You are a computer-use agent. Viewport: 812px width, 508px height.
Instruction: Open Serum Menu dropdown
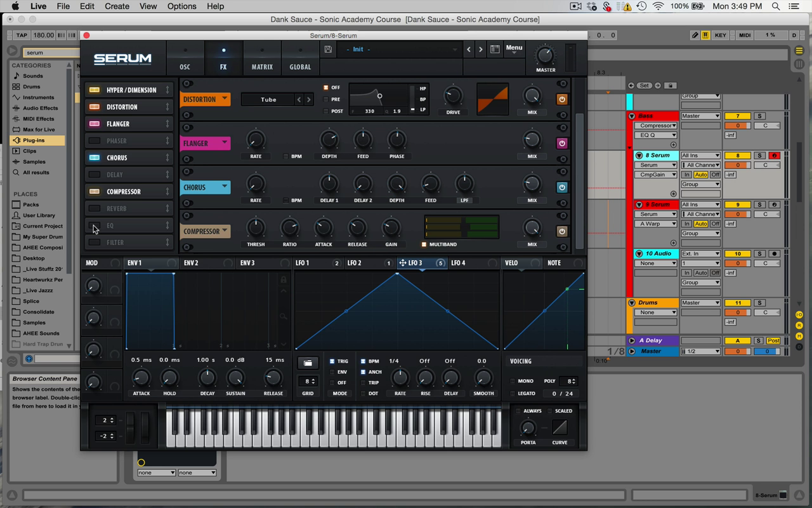tap(514, 49)
